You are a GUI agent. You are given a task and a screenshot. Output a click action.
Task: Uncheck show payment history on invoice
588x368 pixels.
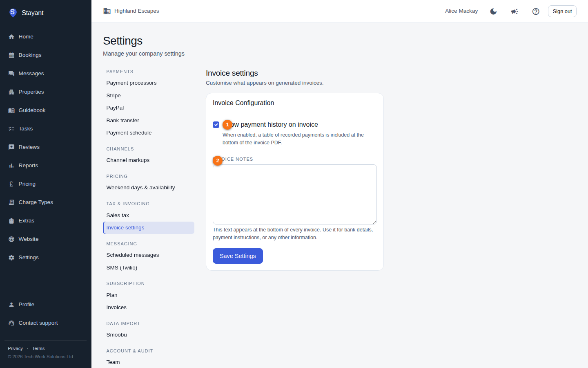(216, 125)
